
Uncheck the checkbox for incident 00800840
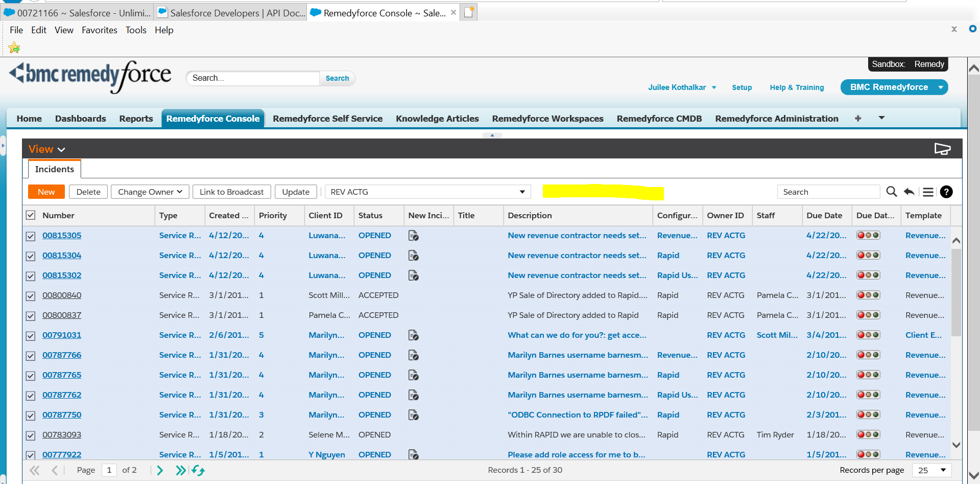pyautogui.click(x=31, y=296)
